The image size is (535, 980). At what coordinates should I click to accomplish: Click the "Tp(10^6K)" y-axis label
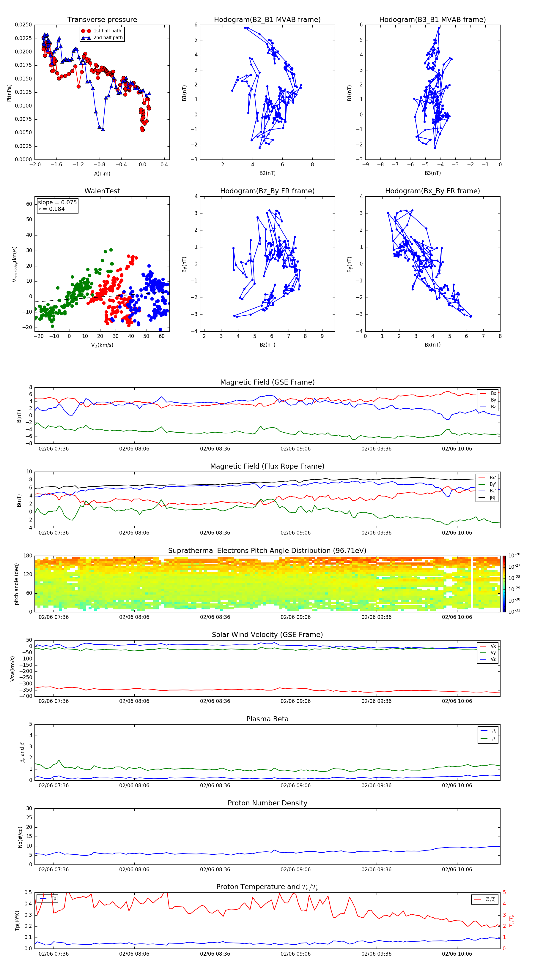click(x=17, y=921)
